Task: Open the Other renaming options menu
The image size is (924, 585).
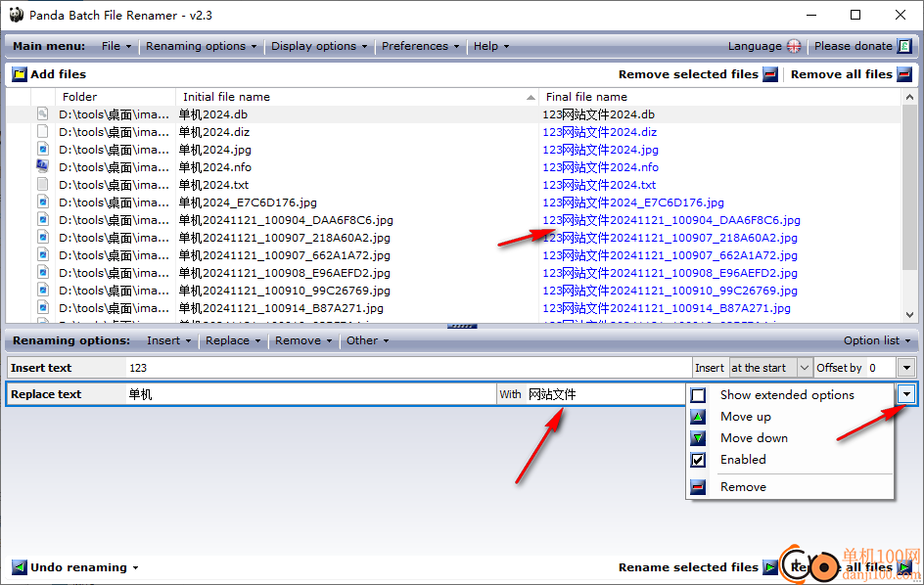Action: pyautogui.click(x=367, y=340)
